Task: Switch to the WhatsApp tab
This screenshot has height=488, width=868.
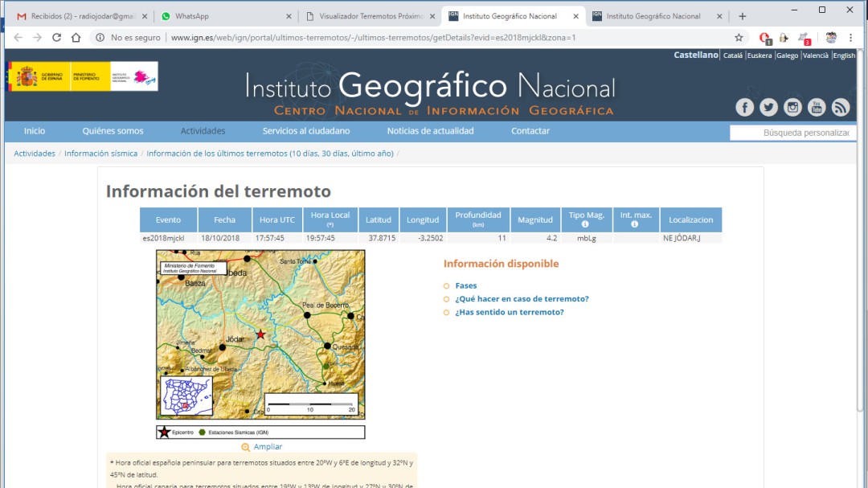Action: click(225, 17)
